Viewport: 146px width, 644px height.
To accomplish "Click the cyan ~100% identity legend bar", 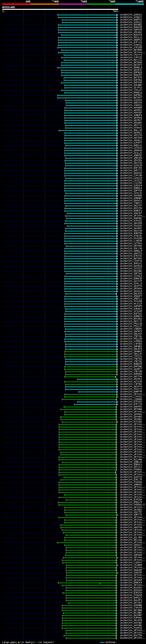I will click(130, 4).
